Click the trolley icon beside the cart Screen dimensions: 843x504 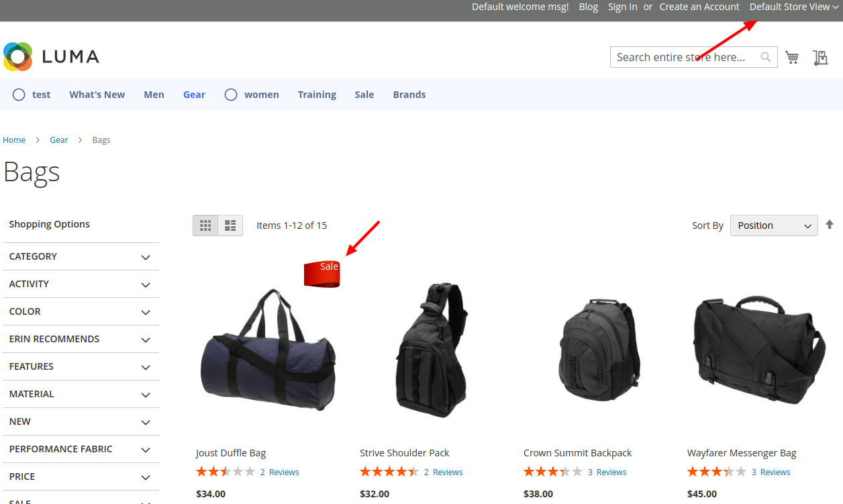pyautogui.click(x=820, y=57)
